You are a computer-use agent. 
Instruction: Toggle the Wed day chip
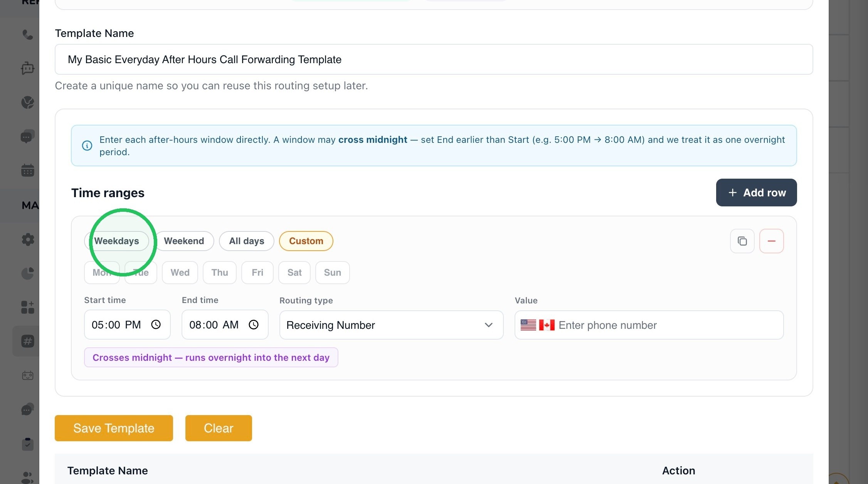(x=180, y=273)
